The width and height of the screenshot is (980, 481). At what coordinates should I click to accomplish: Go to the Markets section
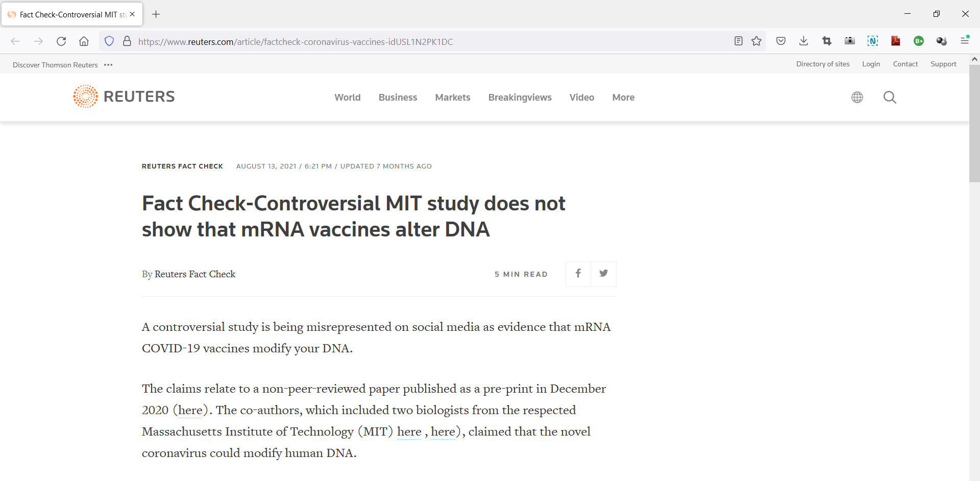[x=453, y=98]
